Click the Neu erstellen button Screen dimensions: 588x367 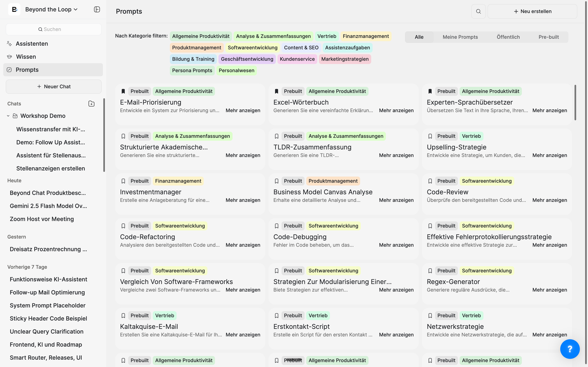coord(532,11)
